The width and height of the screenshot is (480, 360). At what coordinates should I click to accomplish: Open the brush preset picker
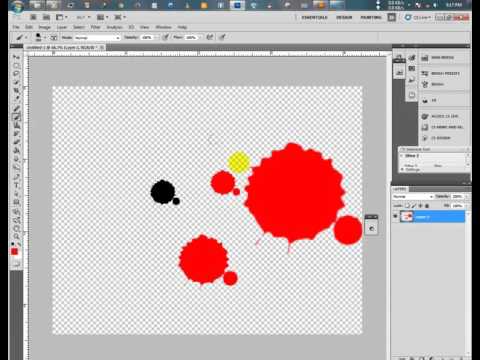(x=40, y=37)
